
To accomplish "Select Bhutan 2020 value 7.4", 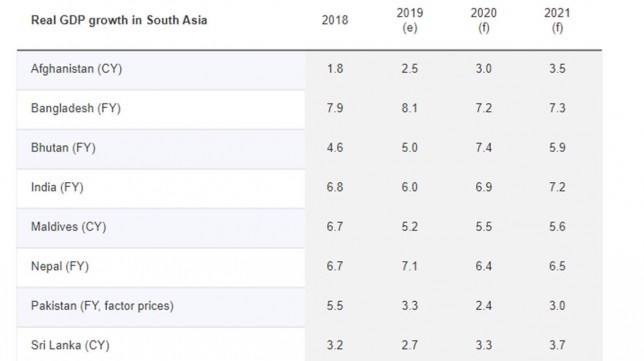I will point(483,147).
